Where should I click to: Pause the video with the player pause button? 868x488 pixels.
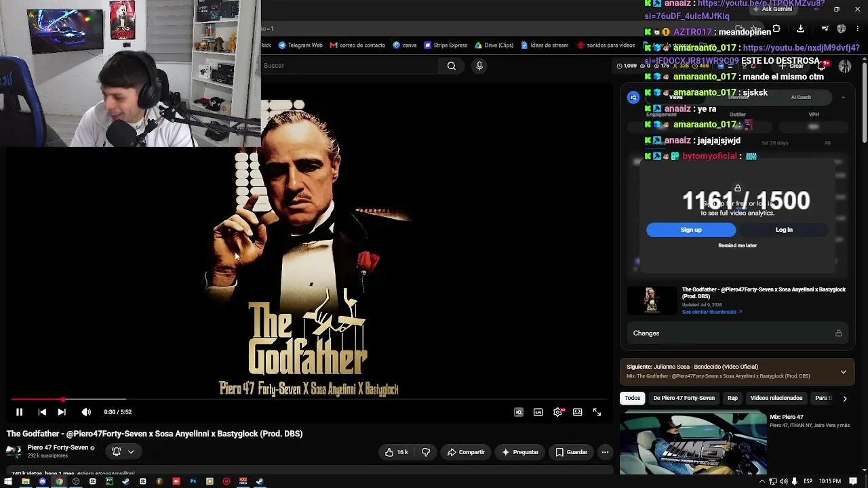[x=19, y=412]
